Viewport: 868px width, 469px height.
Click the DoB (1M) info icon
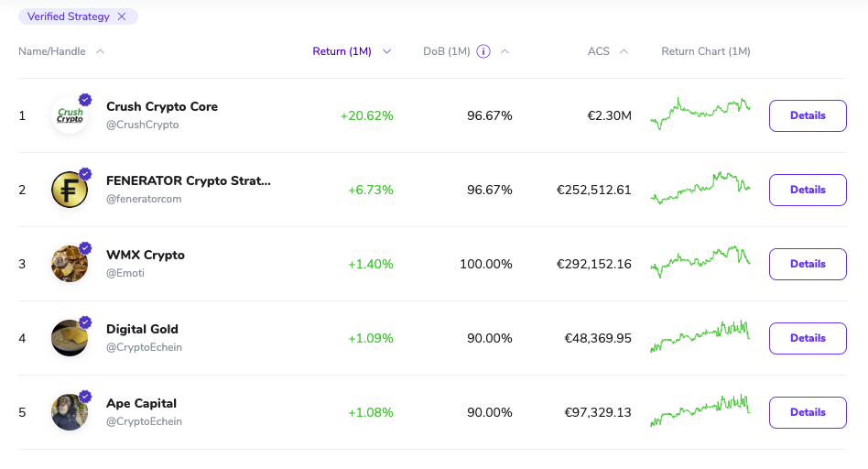pos(483,51)
